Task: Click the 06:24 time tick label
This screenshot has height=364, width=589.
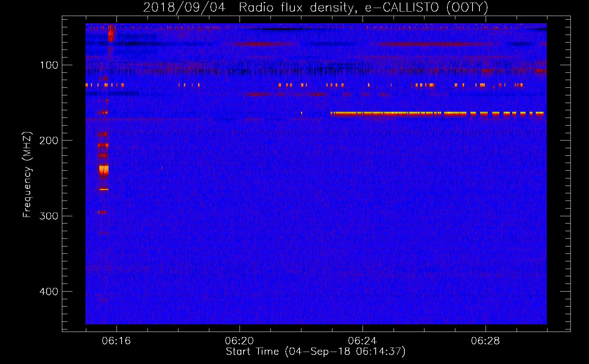Action: (362, 341)
